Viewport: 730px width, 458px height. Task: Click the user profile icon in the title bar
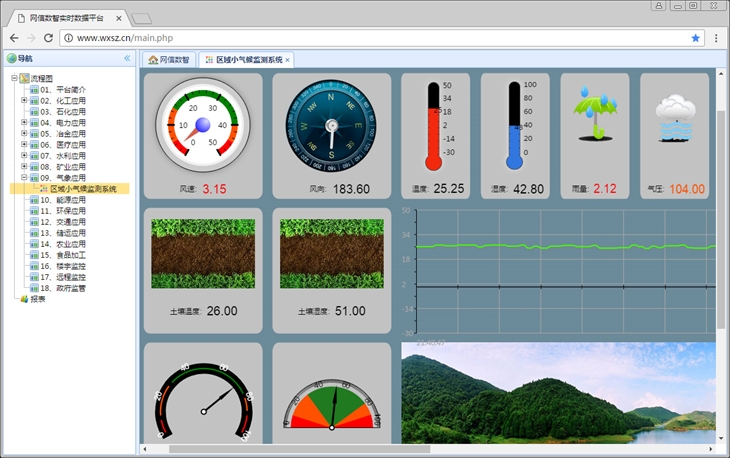click(x=658, y=6)
